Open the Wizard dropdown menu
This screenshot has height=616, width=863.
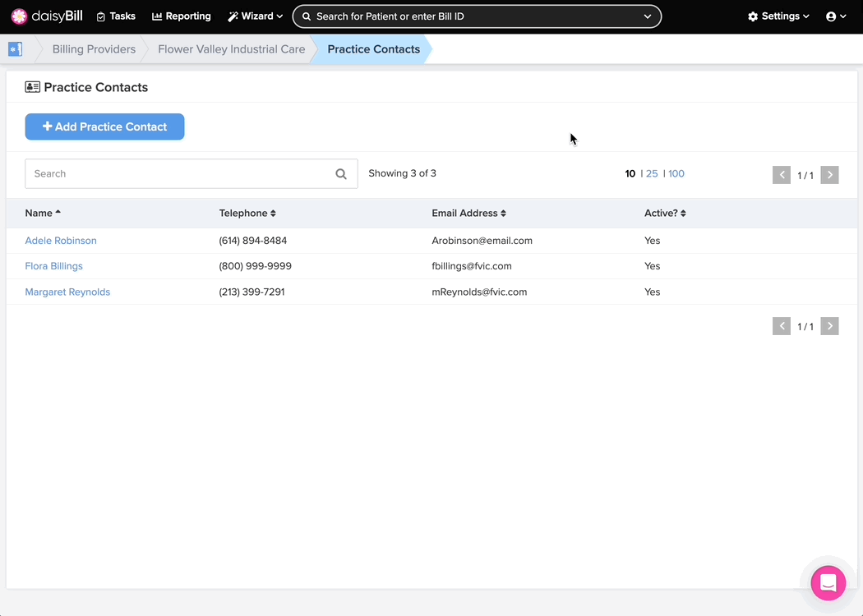(x=255, y=16)
